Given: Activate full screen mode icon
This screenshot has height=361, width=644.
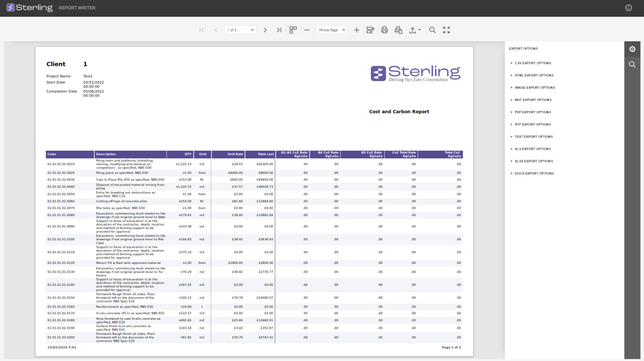Looking at the screenshot, I should (x=447, y=30).
